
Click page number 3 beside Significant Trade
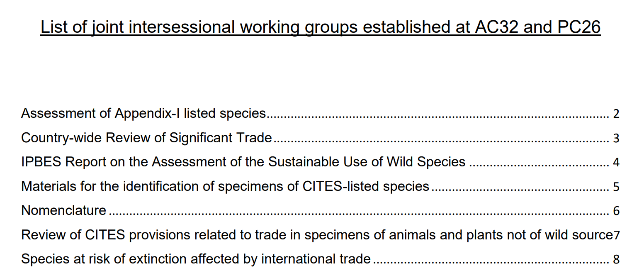click(x=616, y=138)
